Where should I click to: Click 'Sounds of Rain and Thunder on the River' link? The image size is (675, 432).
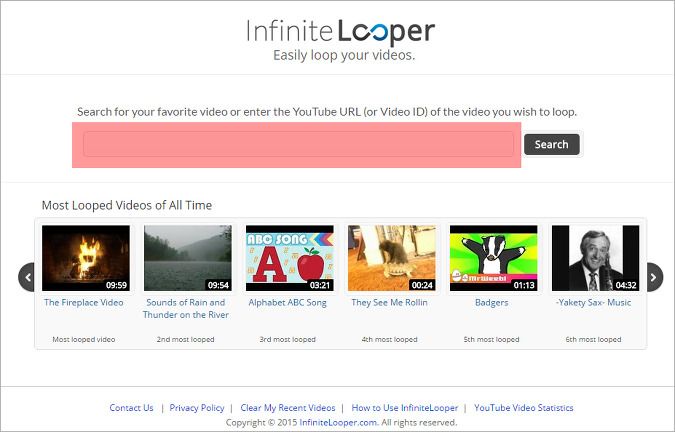coord(186,309)
